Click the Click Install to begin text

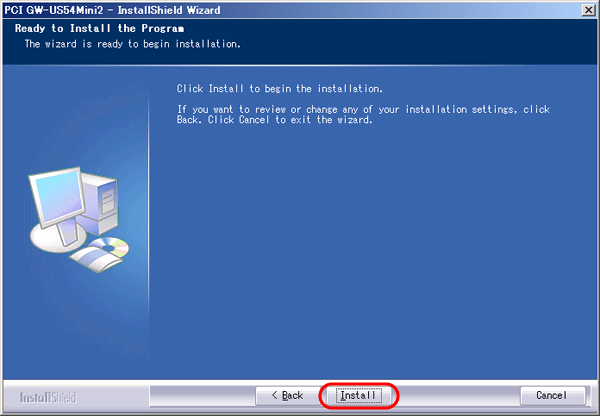(x=279, y=89)
